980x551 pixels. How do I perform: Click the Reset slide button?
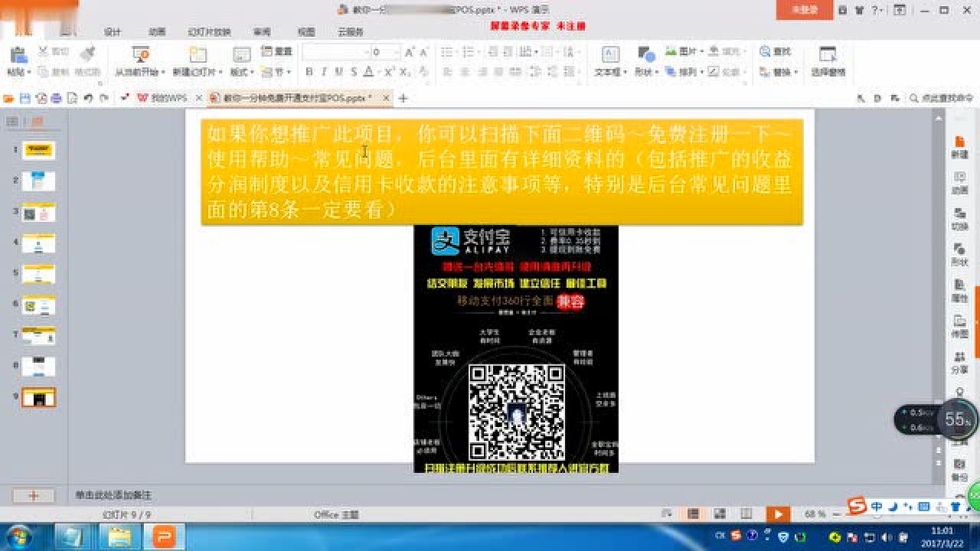click(277, 51)
